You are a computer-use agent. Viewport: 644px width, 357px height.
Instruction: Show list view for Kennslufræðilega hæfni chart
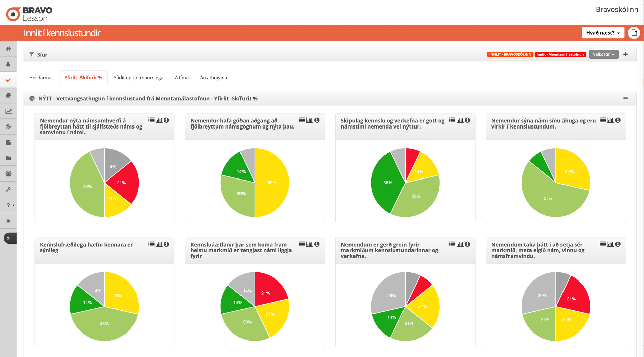tap(151, 244)
